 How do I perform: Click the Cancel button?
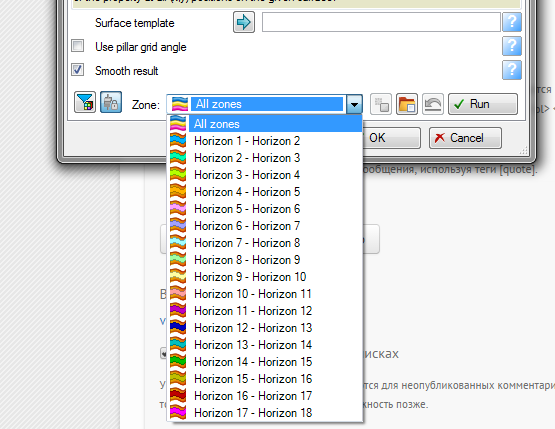[465, 138]
